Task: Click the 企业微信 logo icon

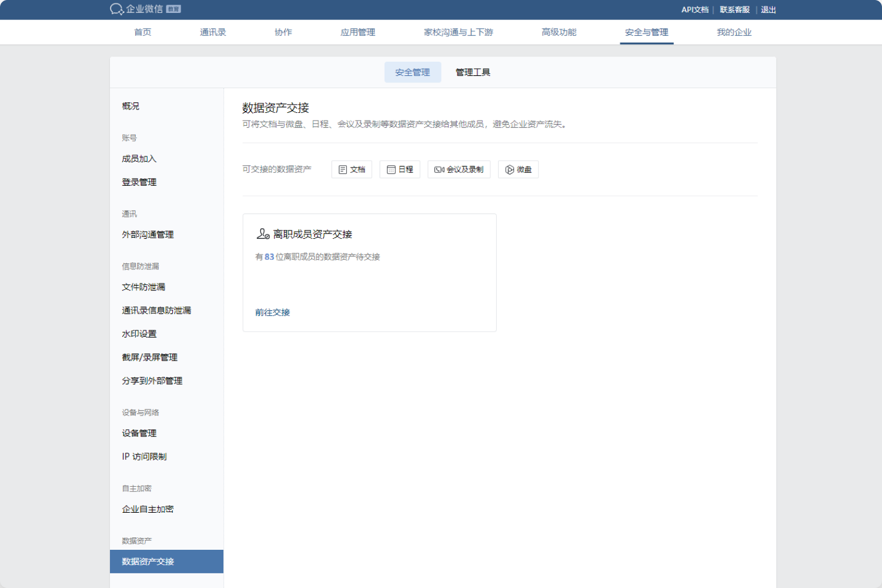Action: tap(116, 9)
